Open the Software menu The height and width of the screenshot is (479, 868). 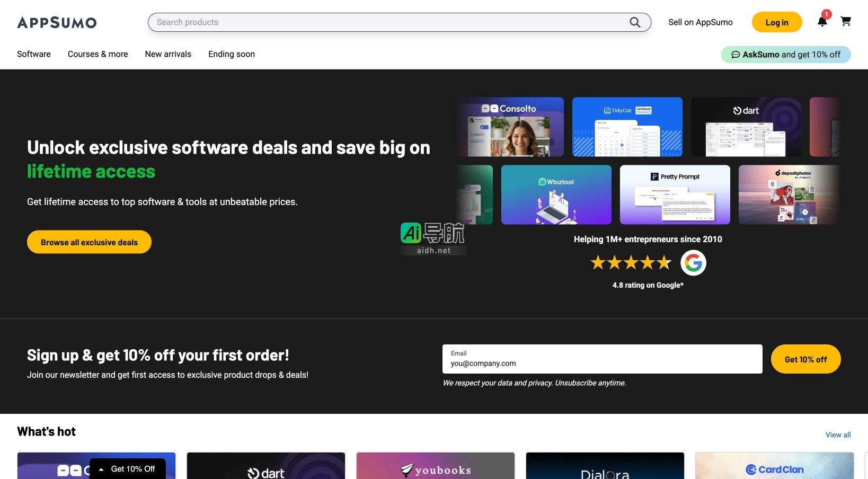[34, 54]
